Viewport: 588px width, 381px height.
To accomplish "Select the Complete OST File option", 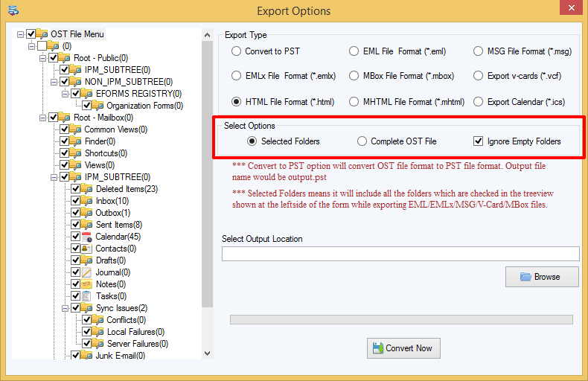I will 362,141.
